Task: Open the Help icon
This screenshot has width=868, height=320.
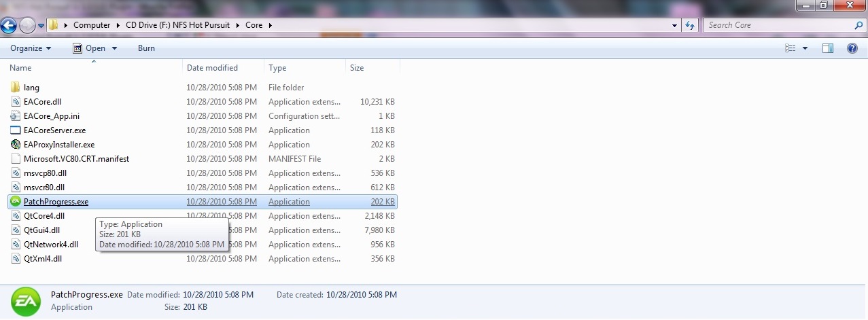Action: point(852,48)
